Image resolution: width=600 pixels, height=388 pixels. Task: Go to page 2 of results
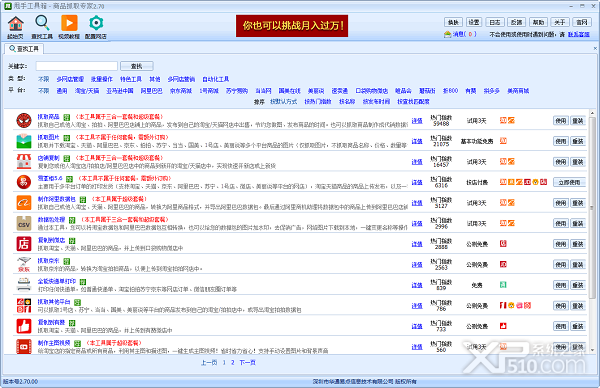click(x=233, y=362)
